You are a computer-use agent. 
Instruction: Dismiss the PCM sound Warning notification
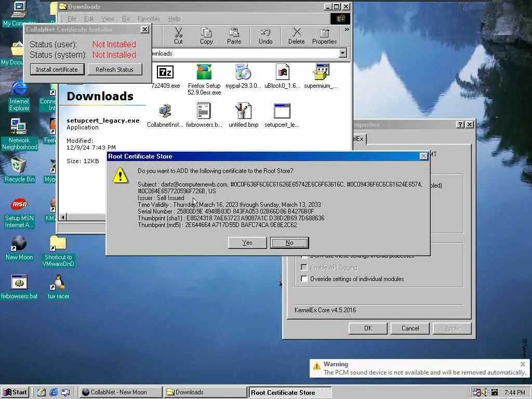click(x=523, y=364)
